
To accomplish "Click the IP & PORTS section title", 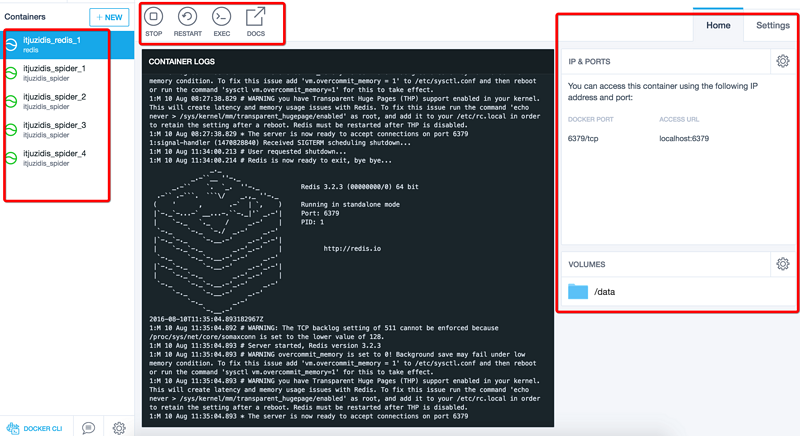I will click(589, 61).
